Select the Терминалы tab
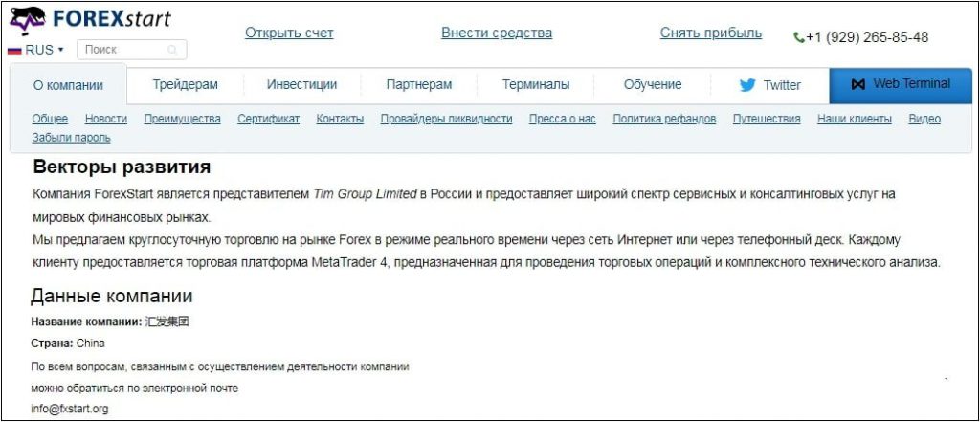This screenshot has height=422, width=980. click(536, 84)
